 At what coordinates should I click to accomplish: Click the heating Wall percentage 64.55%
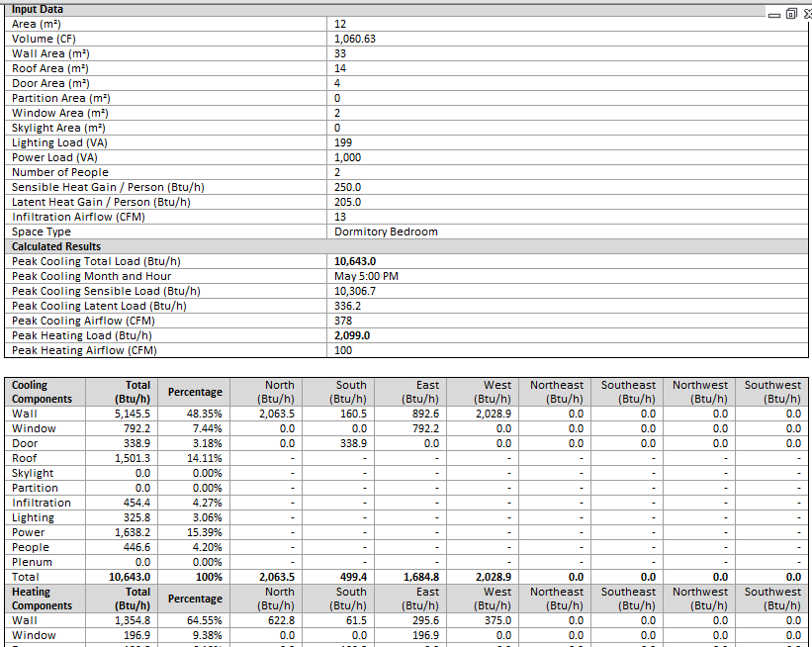pos(204,620)
